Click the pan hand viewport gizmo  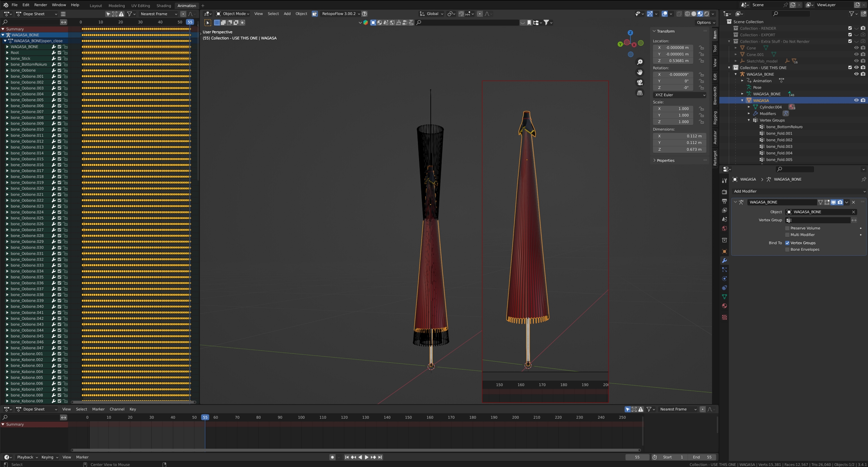(x=640, y=72)
